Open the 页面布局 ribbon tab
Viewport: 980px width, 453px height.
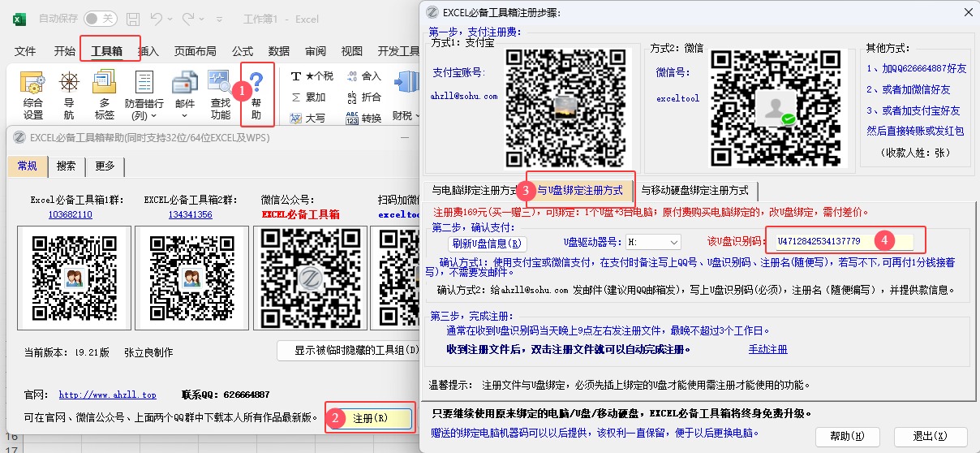click(195, 51)
